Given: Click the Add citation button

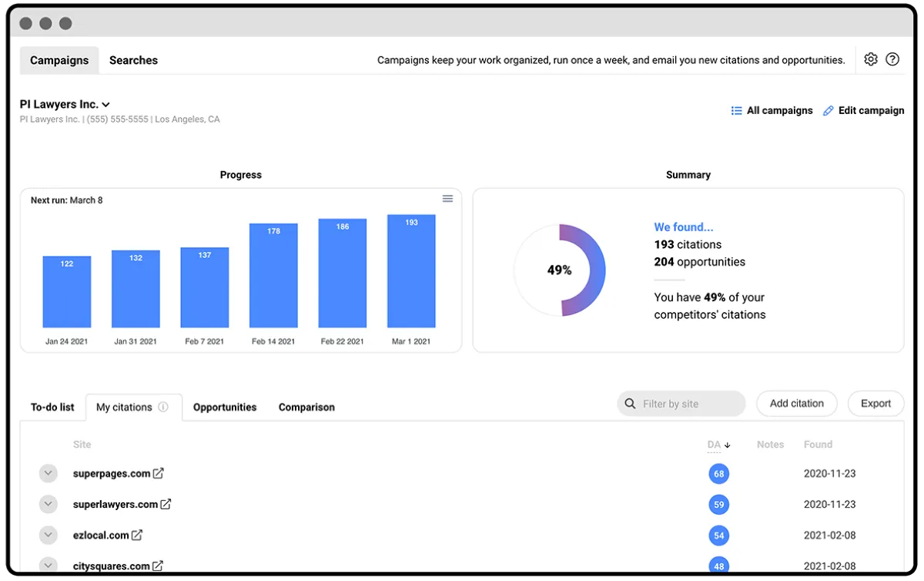Looking at the screenshot, I should coord(796,403).
